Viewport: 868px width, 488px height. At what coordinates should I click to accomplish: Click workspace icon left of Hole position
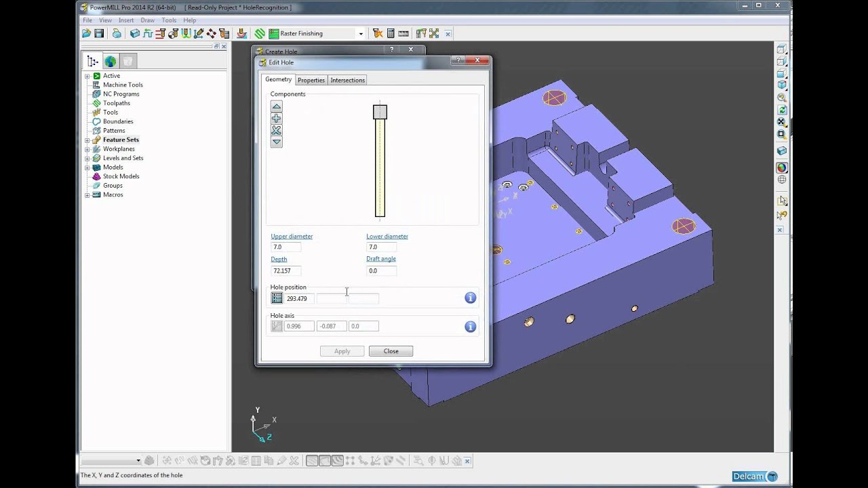(277, 298)
